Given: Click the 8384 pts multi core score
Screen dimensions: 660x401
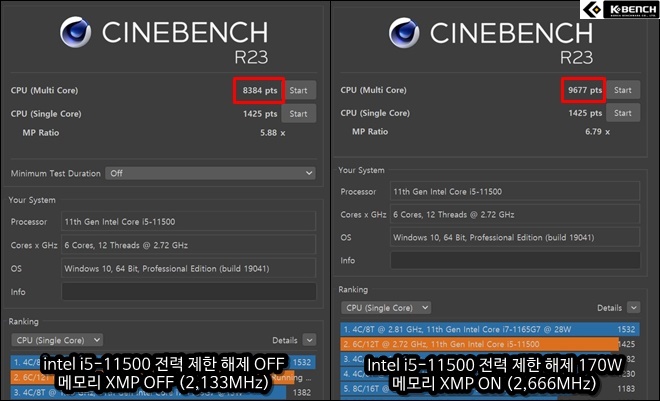Looking at the screenshot, I should (x=260, y=90).
